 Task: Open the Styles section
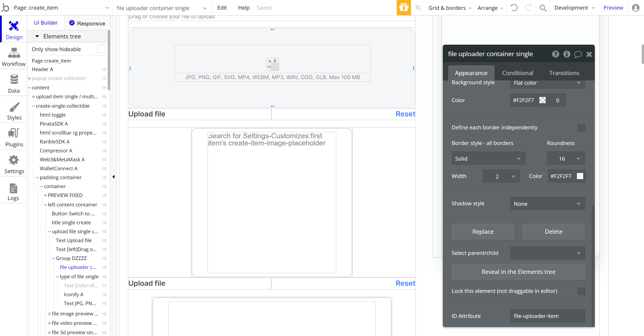click(13, 111)
